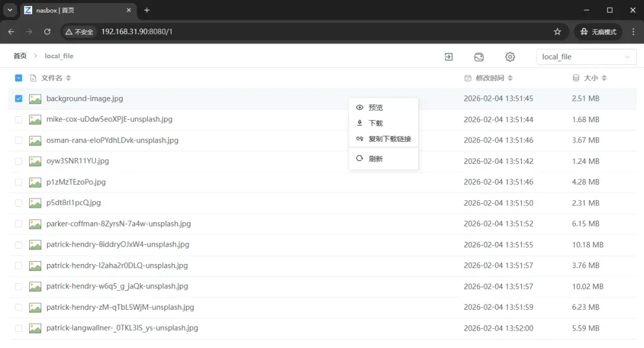
Task: Click 下载 in the context menu
Action: click(x=376, y=123)
